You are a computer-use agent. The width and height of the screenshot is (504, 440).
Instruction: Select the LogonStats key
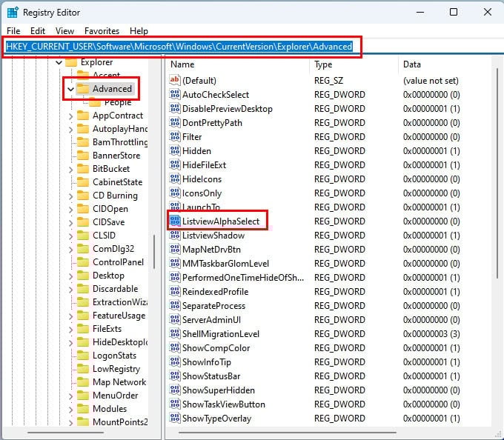pos(114,356)
